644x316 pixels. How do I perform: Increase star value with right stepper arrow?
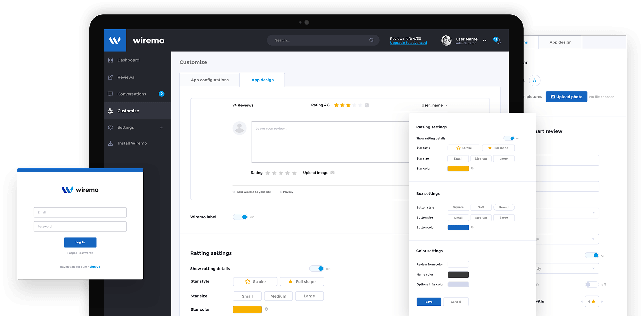coord(602,302)
